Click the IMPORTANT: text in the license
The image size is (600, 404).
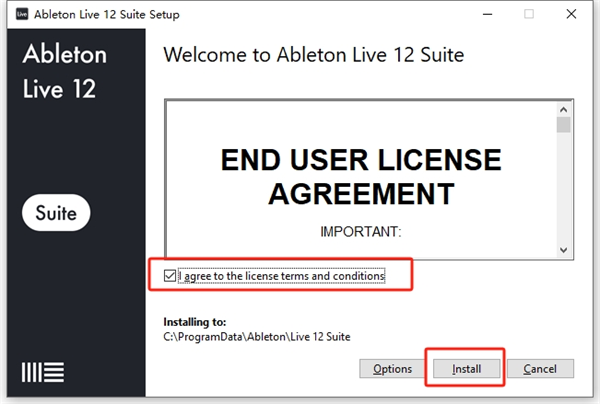point(361,232)
